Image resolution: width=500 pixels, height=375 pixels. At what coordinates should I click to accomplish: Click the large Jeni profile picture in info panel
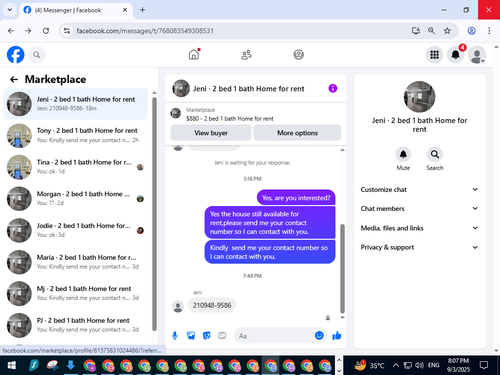pyautogui.click(x=419, y=97)
